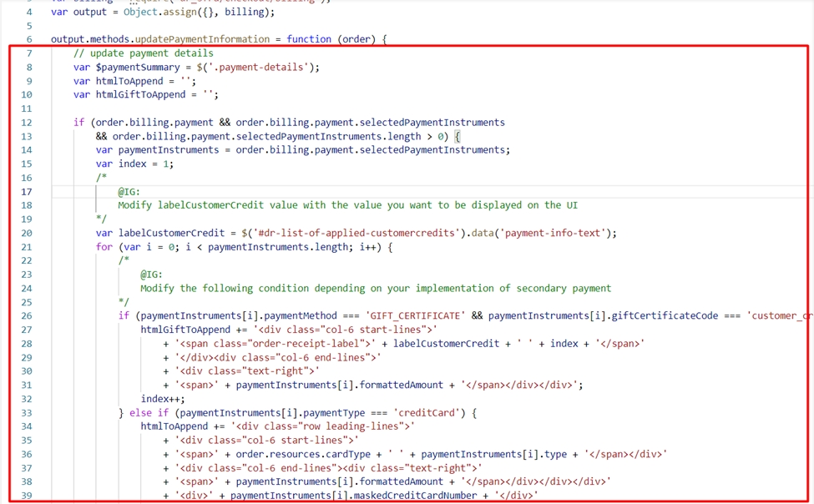Image resolution: width=814 pixels, height=504 pixels.
Task: Click the 'for' keyword on line 21
Action: (x=104, y=247)
